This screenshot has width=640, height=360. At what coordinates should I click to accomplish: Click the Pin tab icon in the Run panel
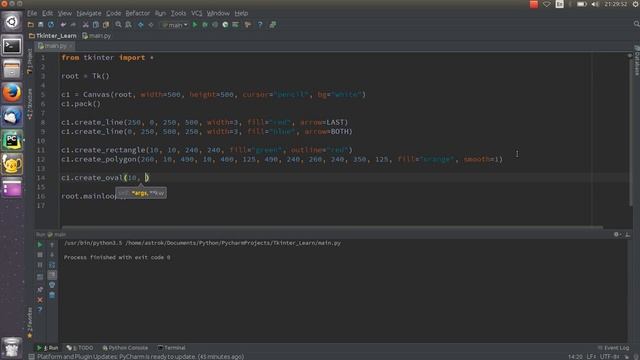(x=40, y=289)
